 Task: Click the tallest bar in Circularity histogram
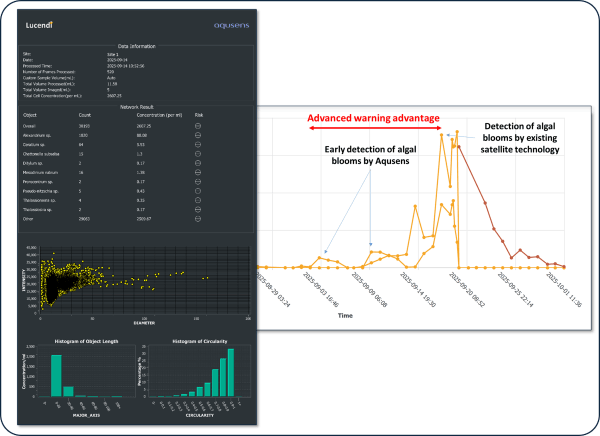231,372
